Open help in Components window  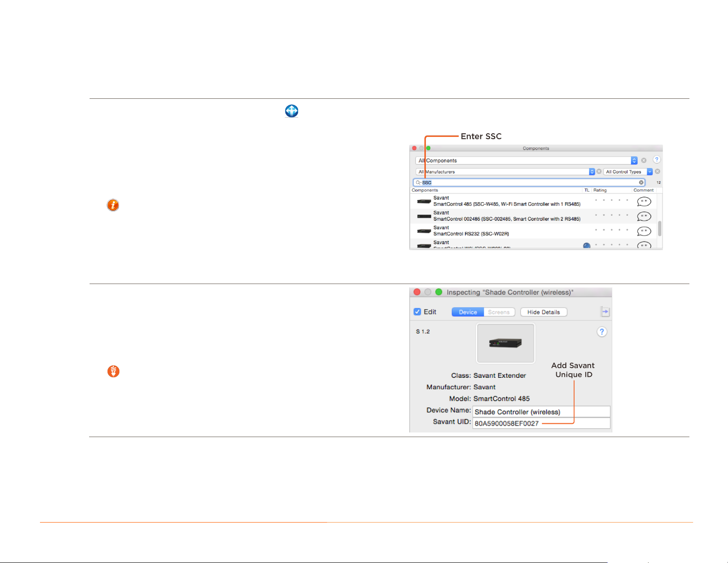tap(657, 159)
